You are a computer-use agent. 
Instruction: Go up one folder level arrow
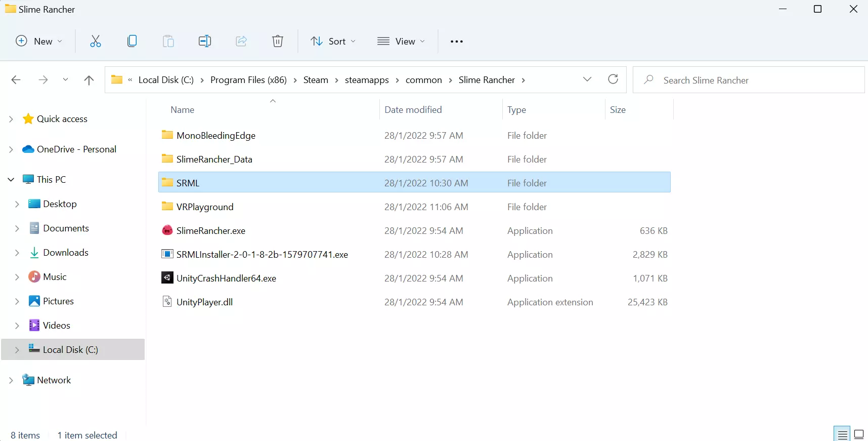[x=89, y=80]
